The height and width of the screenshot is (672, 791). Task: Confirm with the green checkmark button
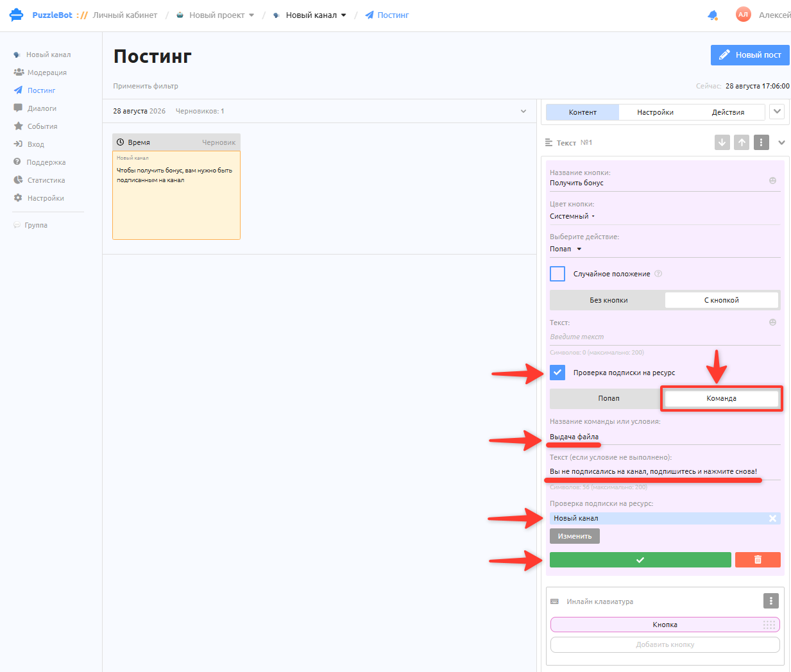pos(640,560)
